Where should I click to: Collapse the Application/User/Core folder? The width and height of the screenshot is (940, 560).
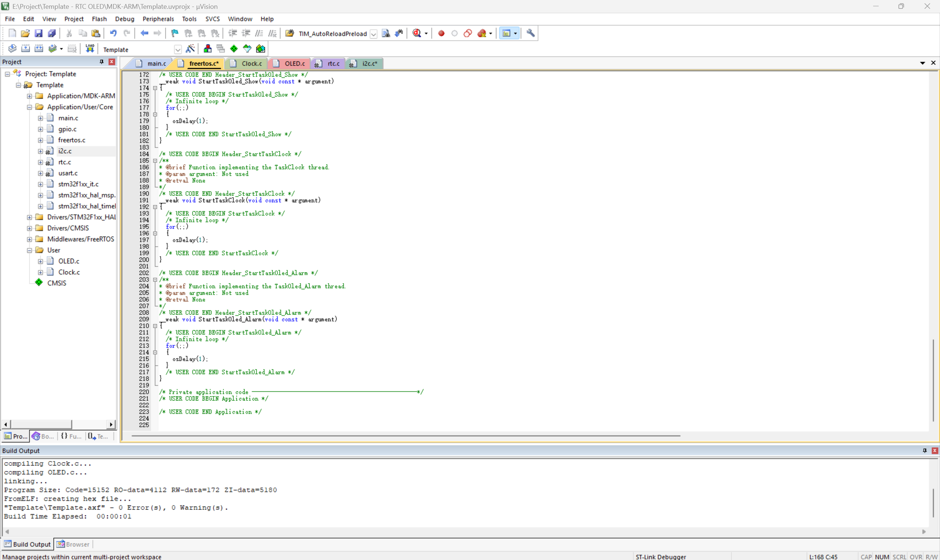point(29,107)
